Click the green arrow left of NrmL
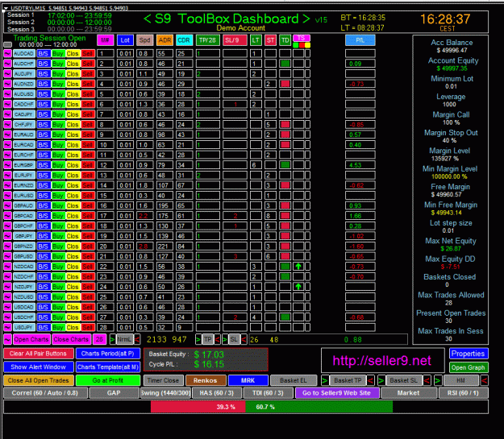Screen dimensions: 504x439 coord(113,339)
